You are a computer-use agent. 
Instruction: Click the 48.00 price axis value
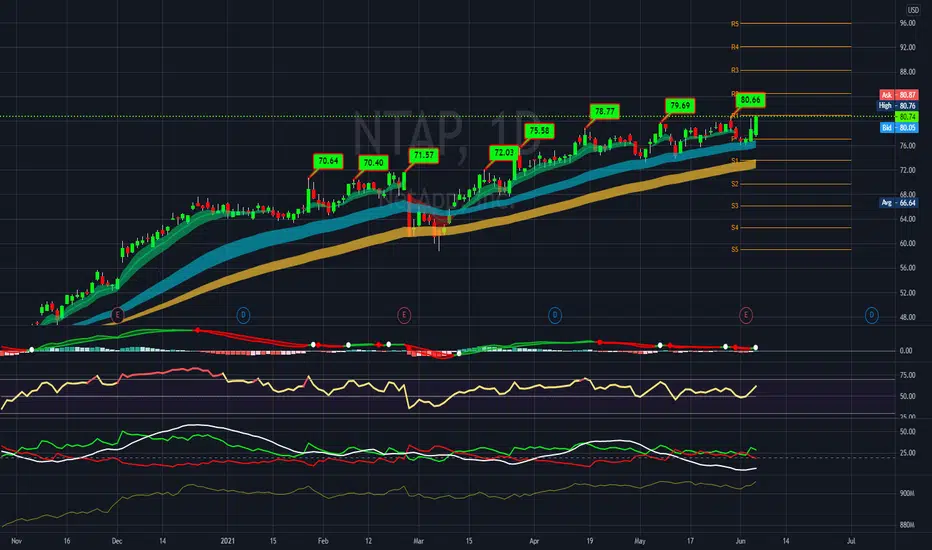pyautogui.click(x=907, y=317)
